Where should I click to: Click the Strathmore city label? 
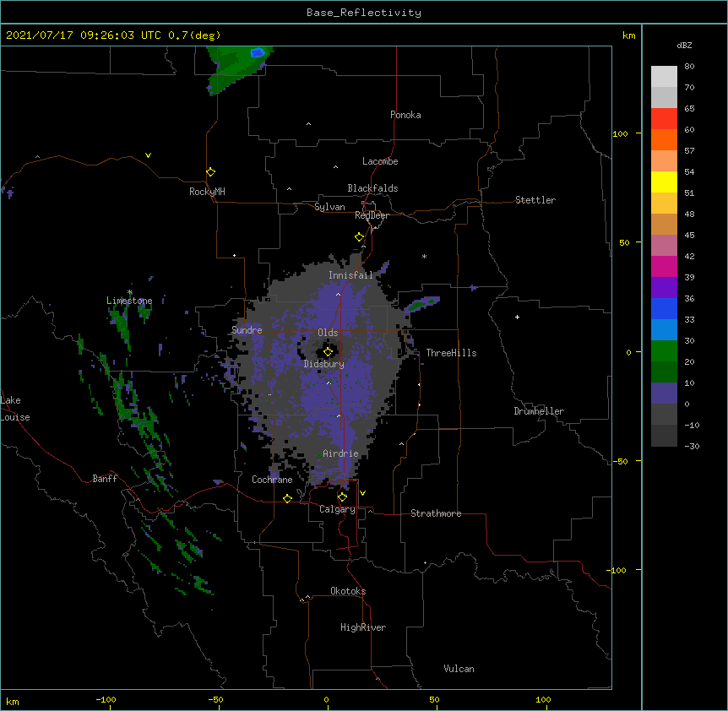tap(436, 513)
